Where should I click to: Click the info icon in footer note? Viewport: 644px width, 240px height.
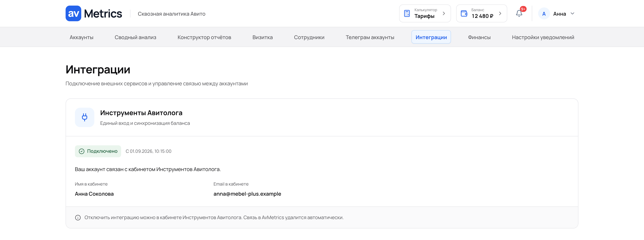coord(78,217)
